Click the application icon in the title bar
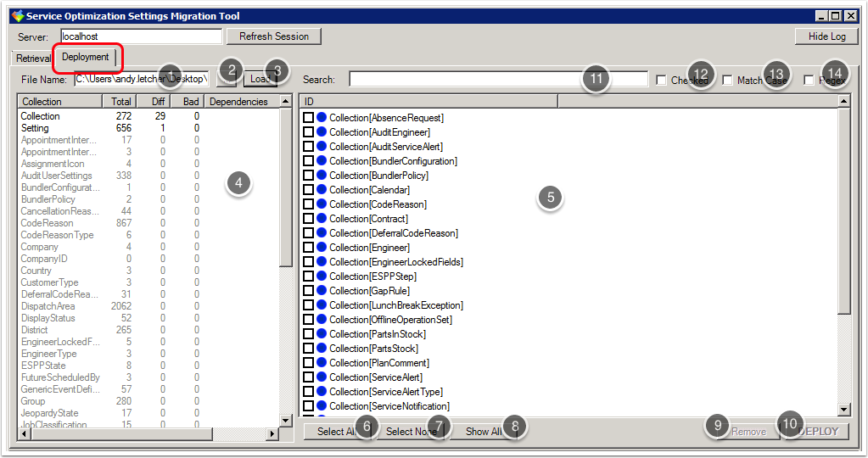The image size is (868, 458). [x=16, y=16]
